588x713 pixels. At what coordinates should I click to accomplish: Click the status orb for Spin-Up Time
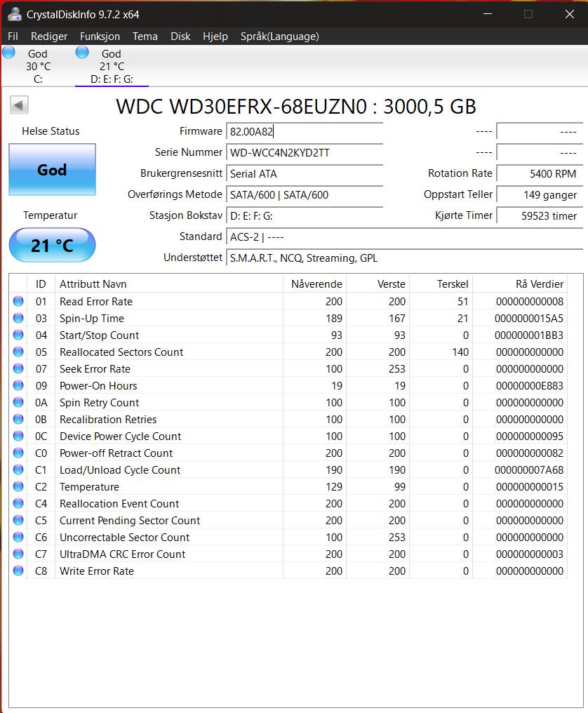(x=18, y=318)
